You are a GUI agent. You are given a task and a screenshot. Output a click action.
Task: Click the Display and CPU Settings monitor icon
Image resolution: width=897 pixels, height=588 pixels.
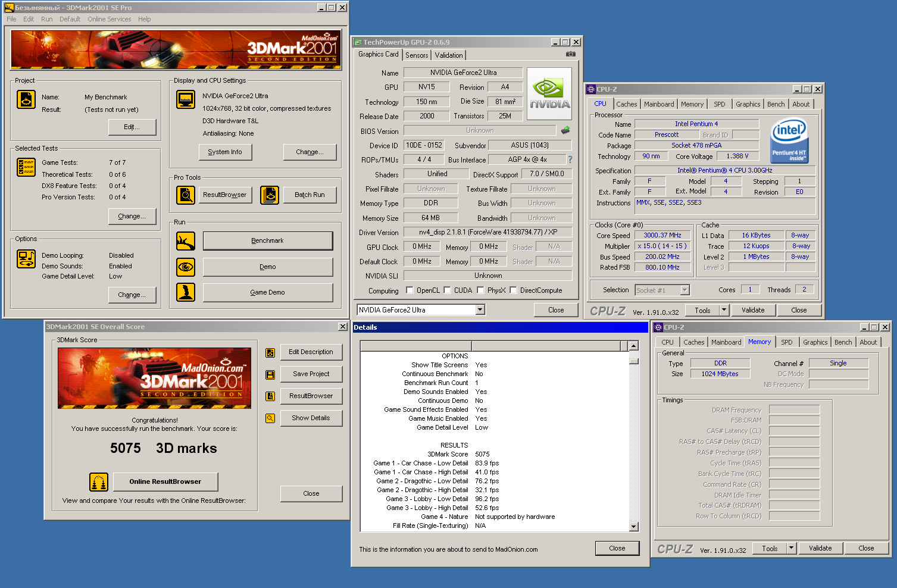click(186, 99)
